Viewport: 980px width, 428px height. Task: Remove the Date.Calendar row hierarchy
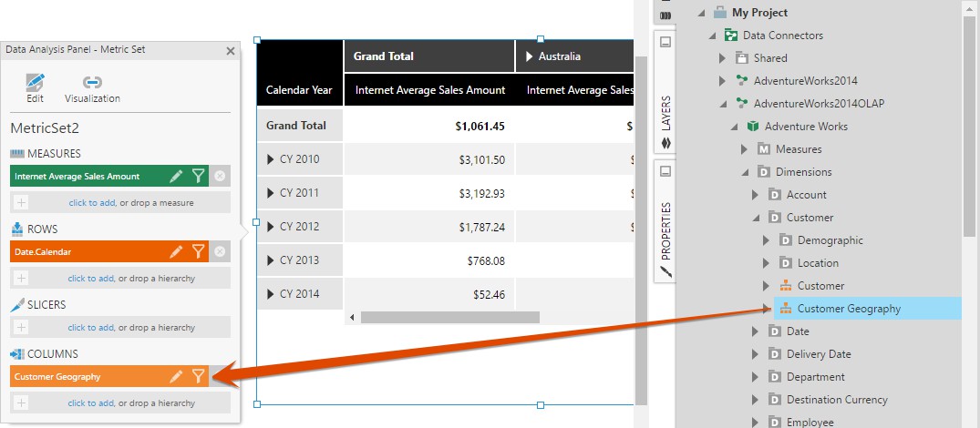pos(220,251)
